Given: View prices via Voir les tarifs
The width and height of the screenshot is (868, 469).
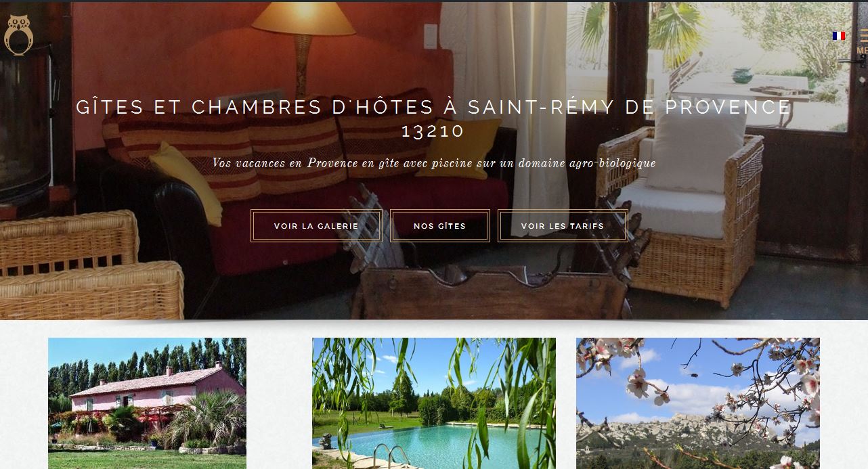Looking at the screenshot, I should pos(563,226).
